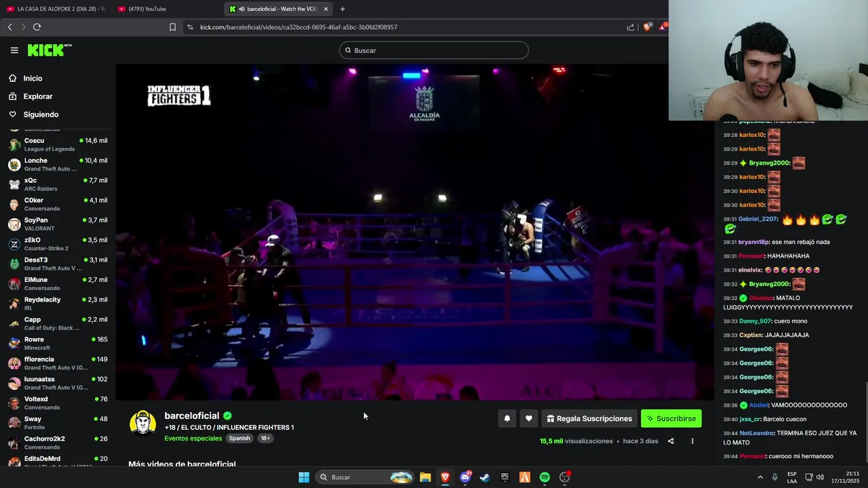
Task: Open zEkO channel in sidebar
Action: 58,244
